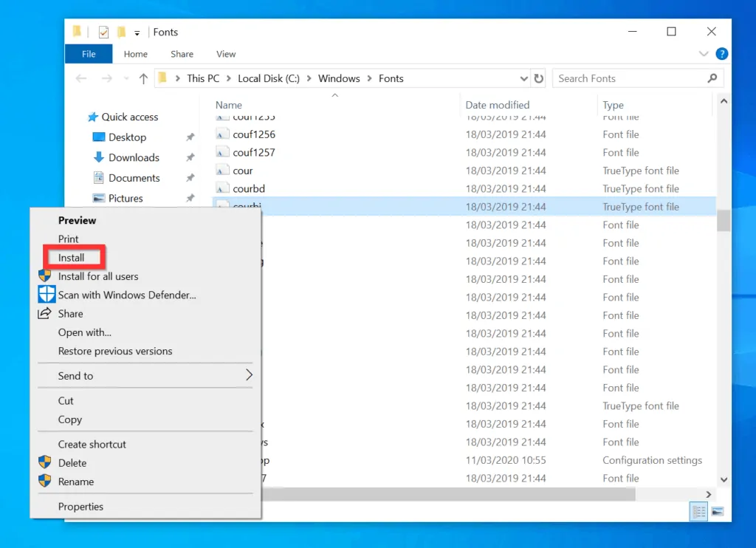Click inside the Search Fonts box
The width and height of the screenshot is (756, 548).
[628, 78]
